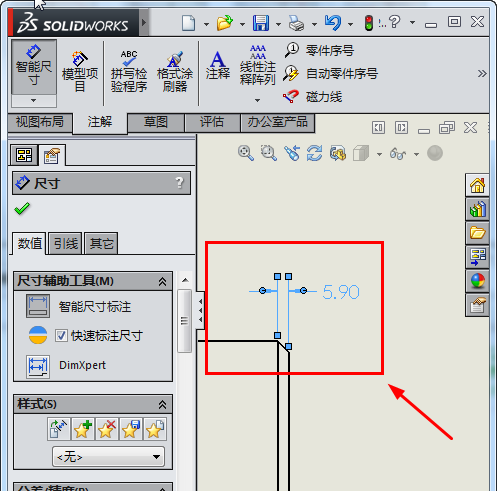Select the 其它 tab
The width and height of the screenshot is (497, 491).
click(101, 244)
